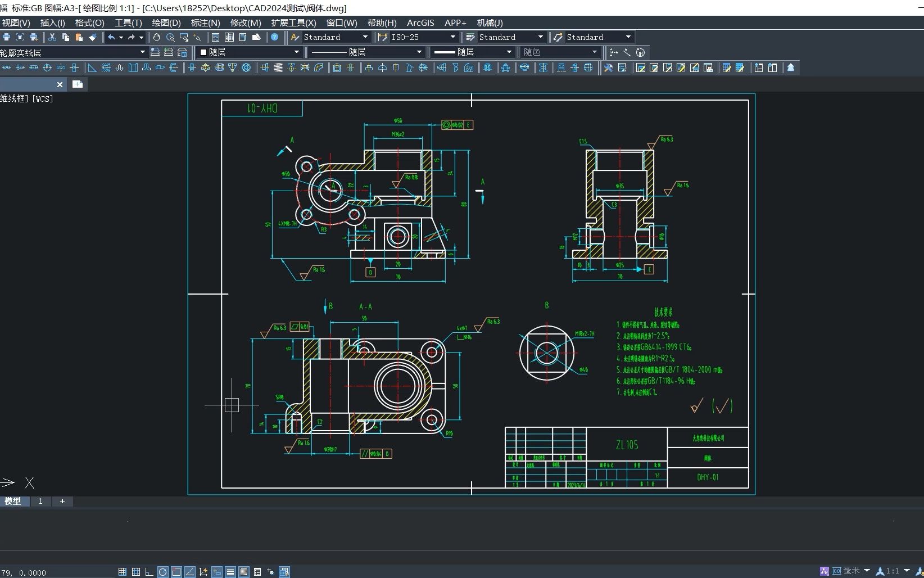The width and height of the screenshot is (924, 578).
Task: Click the Text Style icon
Action: click(x=295, y=37)
